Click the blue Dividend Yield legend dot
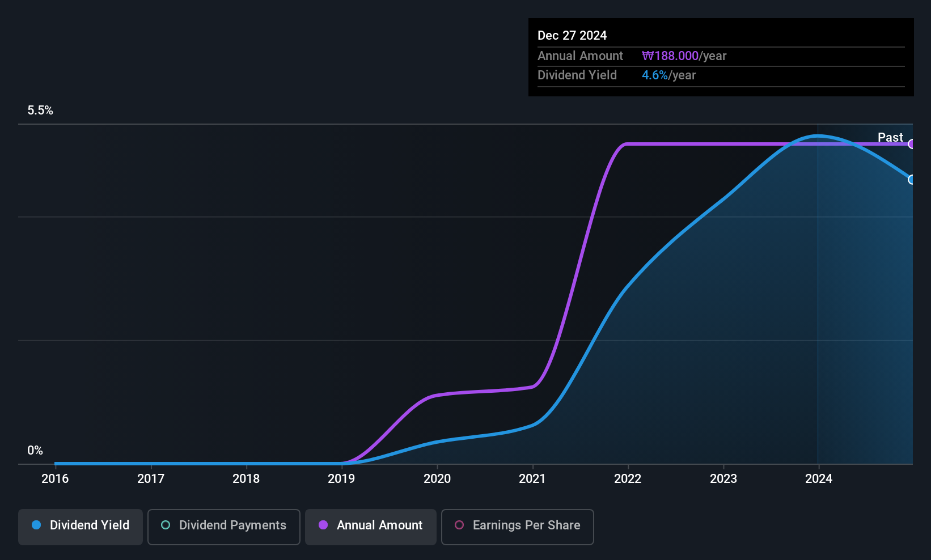Viewport: 931px width, 560px height. 36,525
